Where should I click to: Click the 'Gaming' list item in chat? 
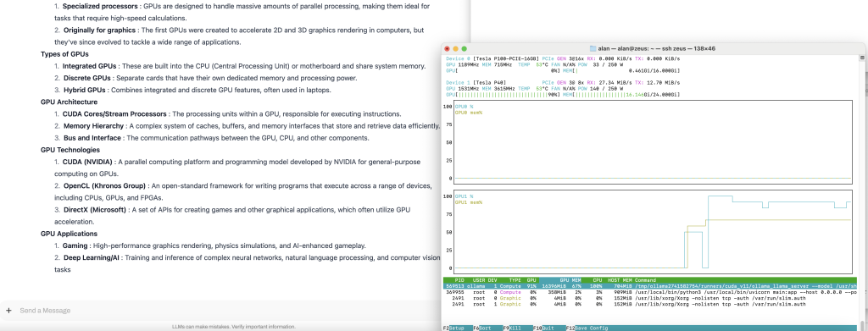(x=75, y=245)
